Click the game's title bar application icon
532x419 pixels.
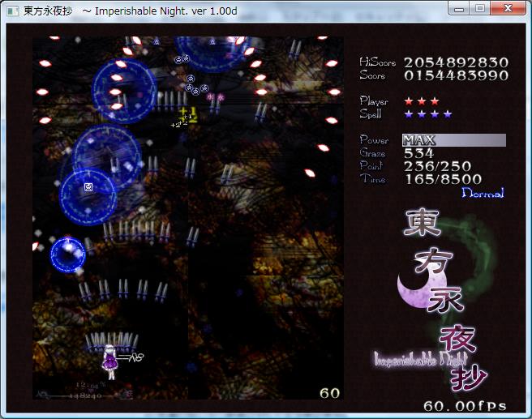tap(12, 11)
